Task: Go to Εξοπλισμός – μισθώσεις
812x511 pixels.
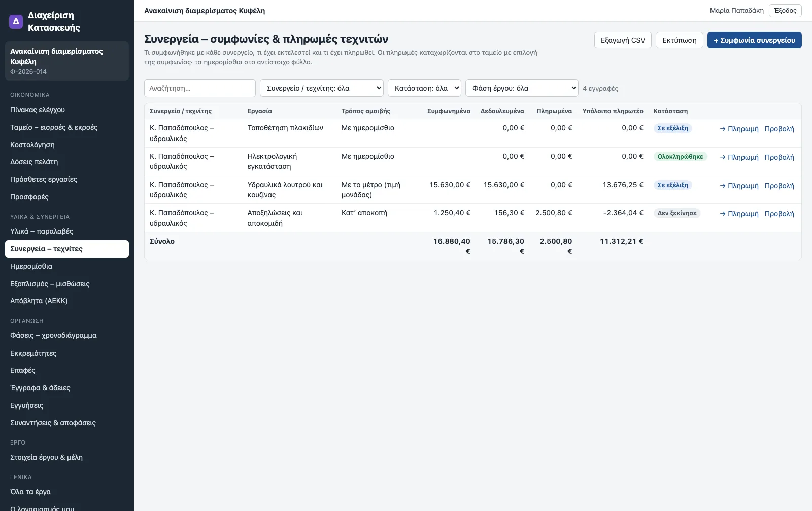Action: (x=67, y=284)
